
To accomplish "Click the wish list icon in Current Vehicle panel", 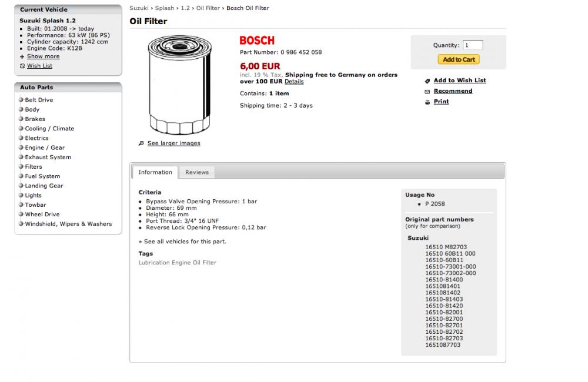I will coord(22,66).
